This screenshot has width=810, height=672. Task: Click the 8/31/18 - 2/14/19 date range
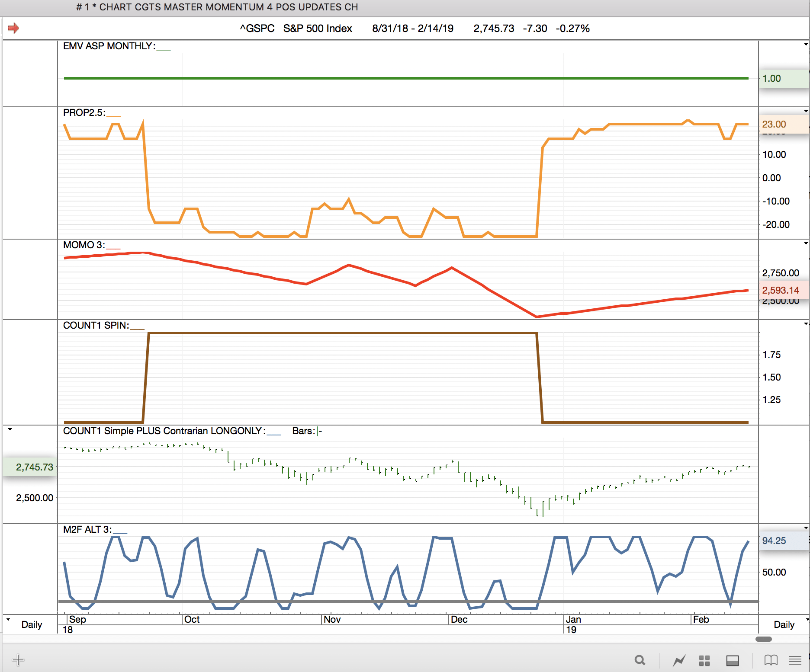pos(412,29)
